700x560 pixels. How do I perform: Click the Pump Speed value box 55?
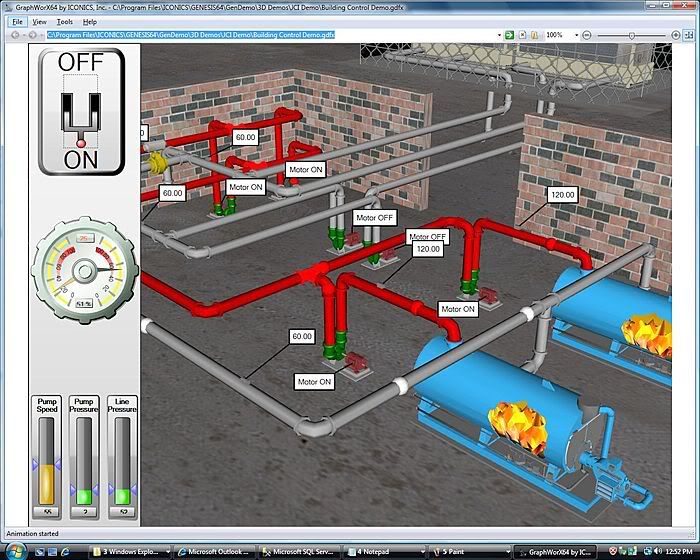click(x=46, y=512)
